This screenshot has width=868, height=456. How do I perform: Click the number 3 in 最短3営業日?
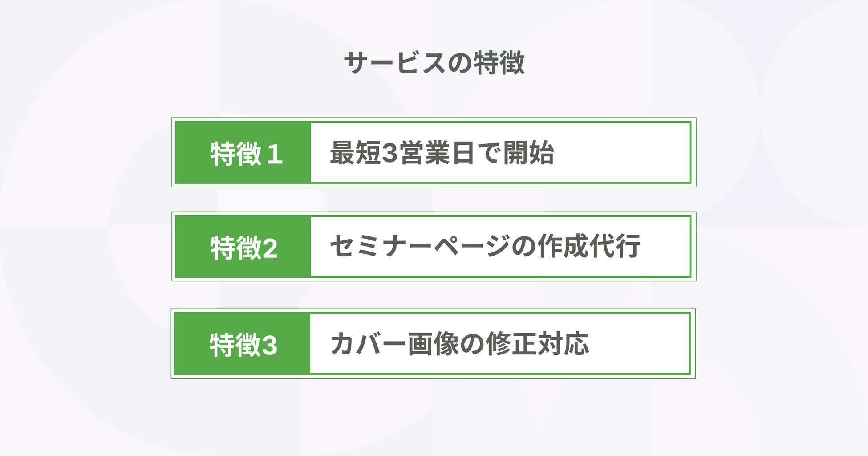[389, 153]
